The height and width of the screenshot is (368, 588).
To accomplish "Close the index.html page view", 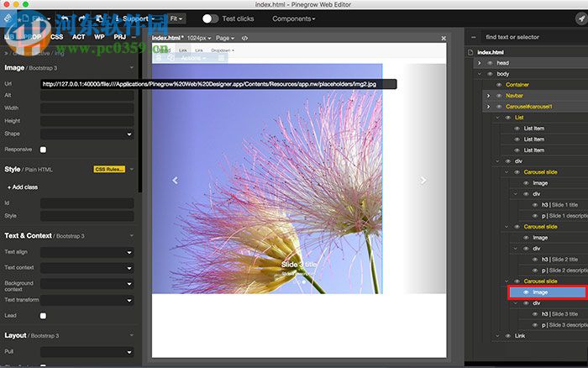I will (x=444, y=39).
